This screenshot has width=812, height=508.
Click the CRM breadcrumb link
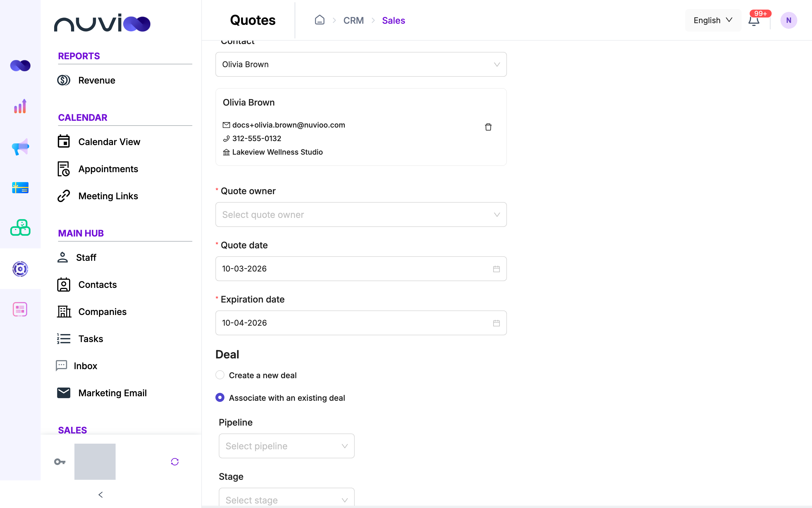tap(353, 21)
